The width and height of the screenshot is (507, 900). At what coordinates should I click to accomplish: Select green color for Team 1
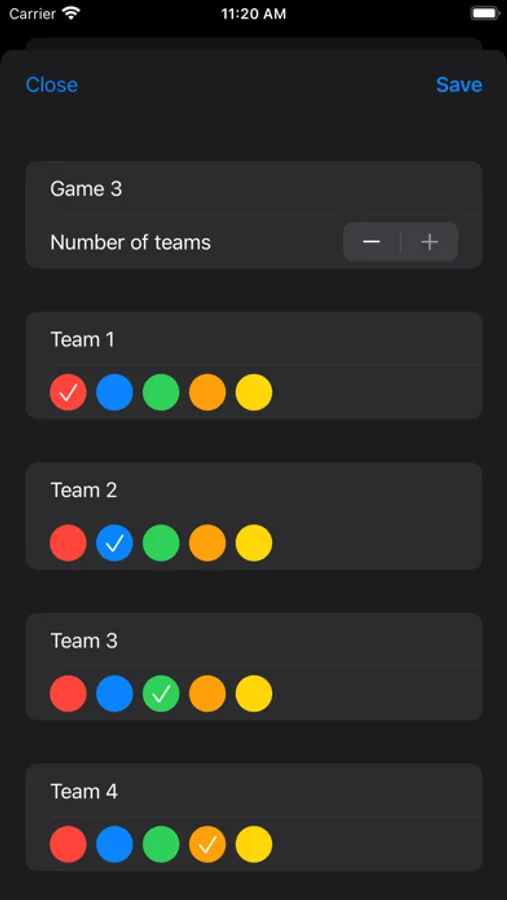161,392
